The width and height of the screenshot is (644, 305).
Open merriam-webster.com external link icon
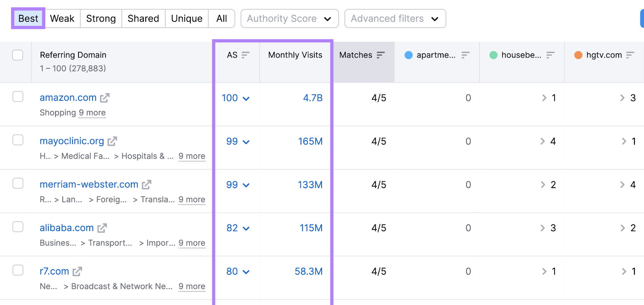point(147,184)
